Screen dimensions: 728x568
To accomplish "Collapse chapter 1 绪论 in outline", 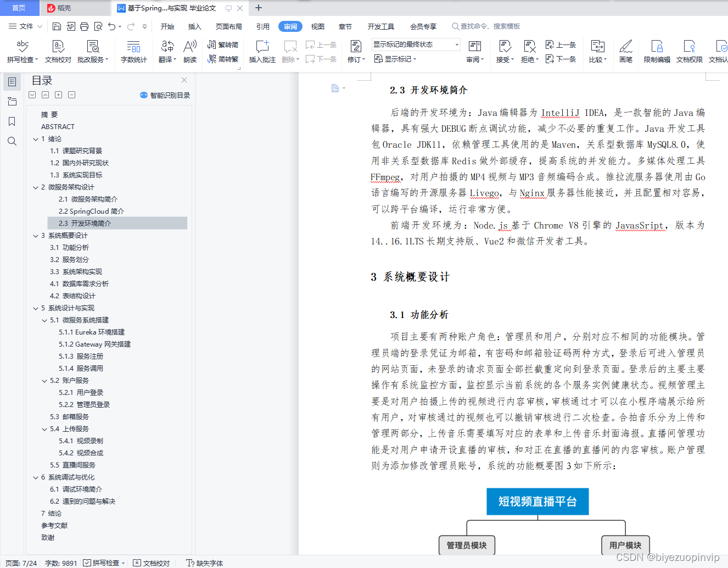I will pyautogui.click(x=36, y=139).
